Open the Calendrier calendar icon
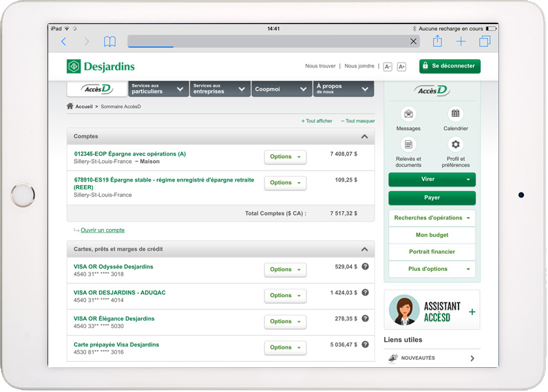 (x=455, y=114)
